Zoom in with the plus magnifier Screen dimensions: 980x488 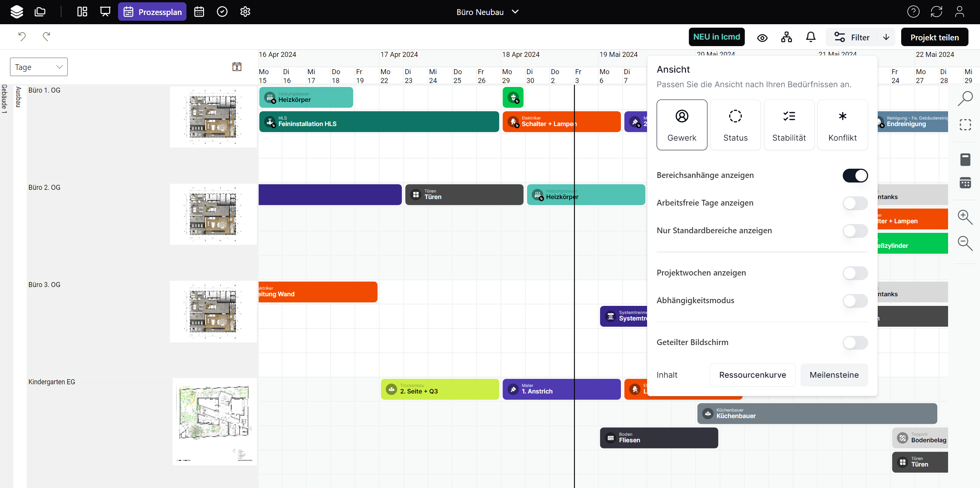(965, 217)
